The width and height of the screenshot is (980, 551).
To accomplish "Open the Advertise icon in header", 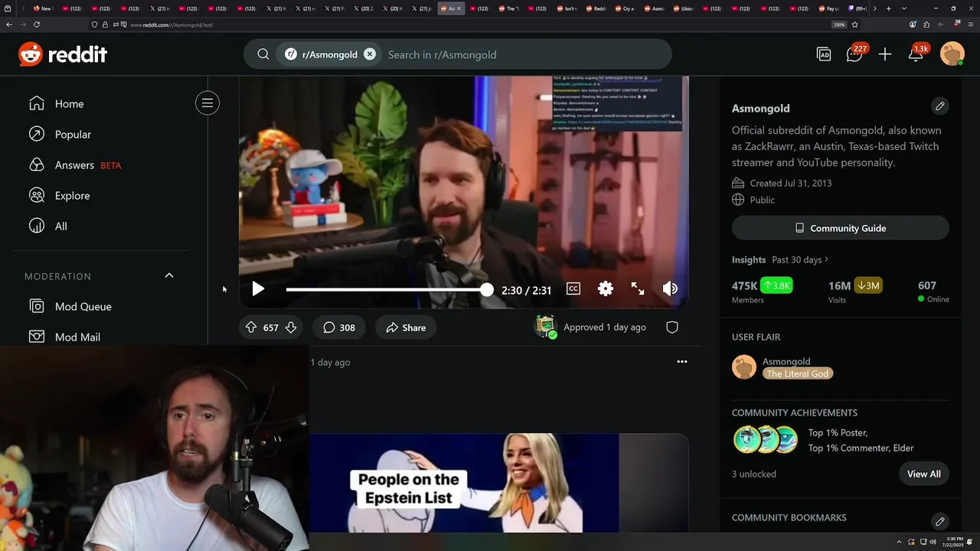I will pyautogui.click(x=824, y=54).
